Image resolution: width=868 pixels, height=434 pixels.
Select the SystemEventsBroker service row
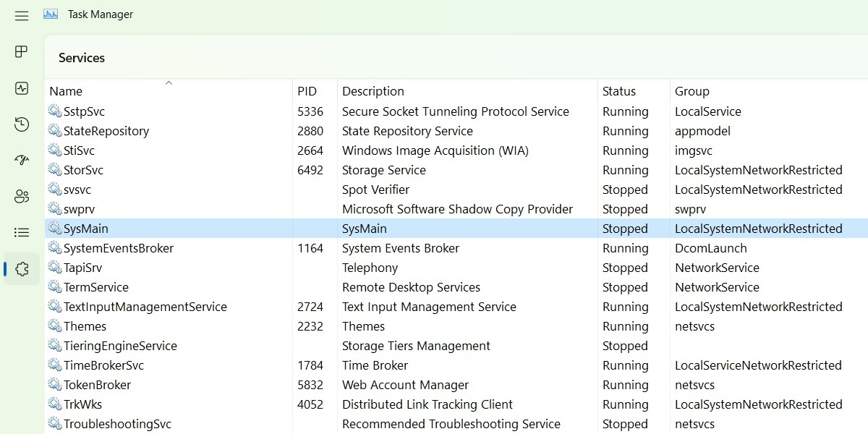[217, 248]
